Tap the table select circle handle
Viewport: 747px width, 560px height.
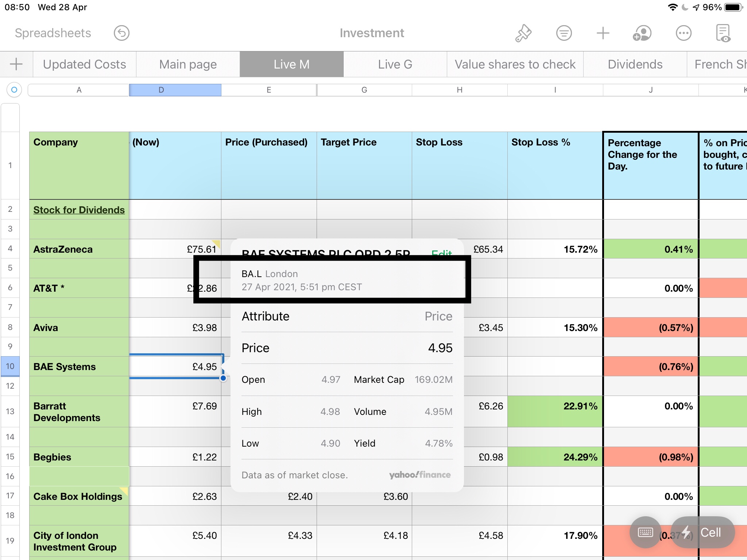(x=14, y=90)
